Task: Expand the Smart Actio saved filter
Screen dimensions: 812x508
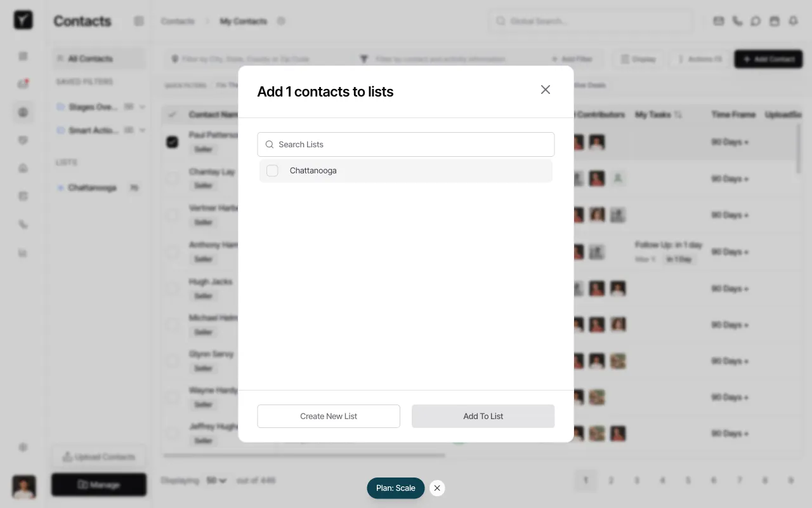Action: pos(142,130)
